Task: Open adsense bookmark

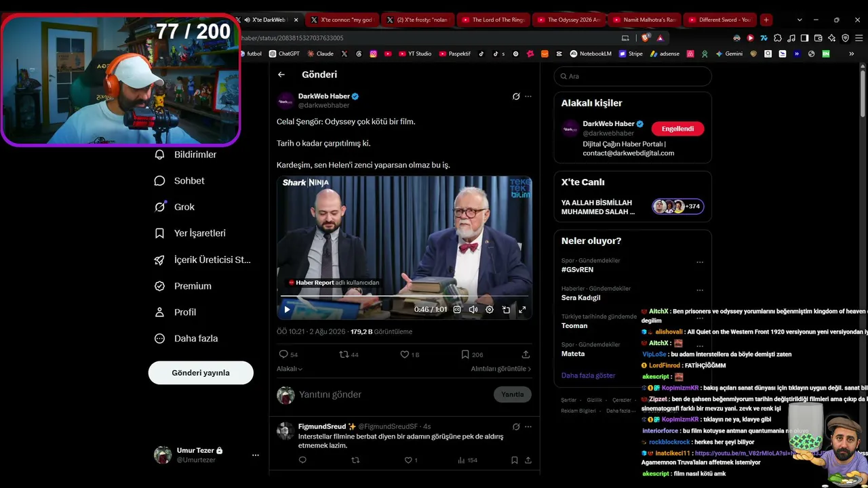Action: [665, 54]
